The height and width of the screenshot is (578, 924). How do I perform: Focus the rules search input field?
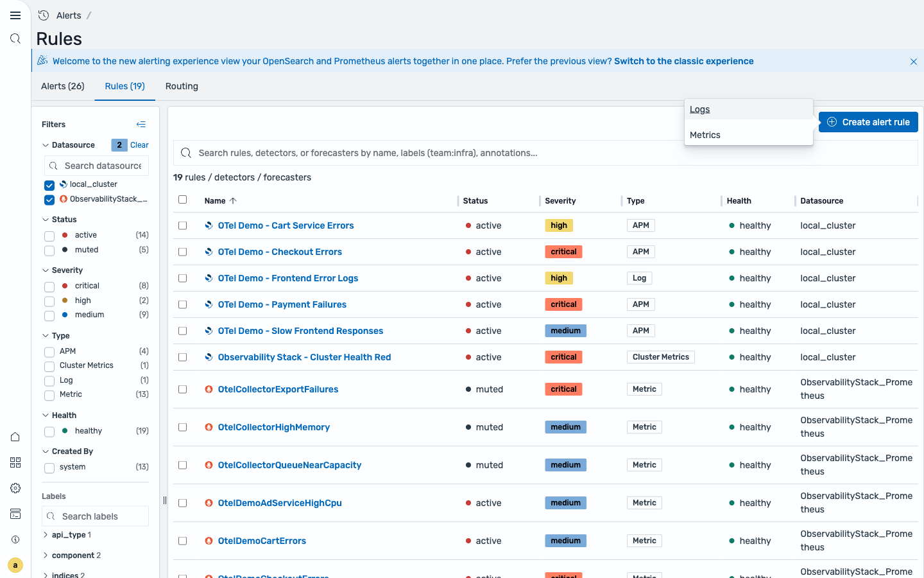545,153
